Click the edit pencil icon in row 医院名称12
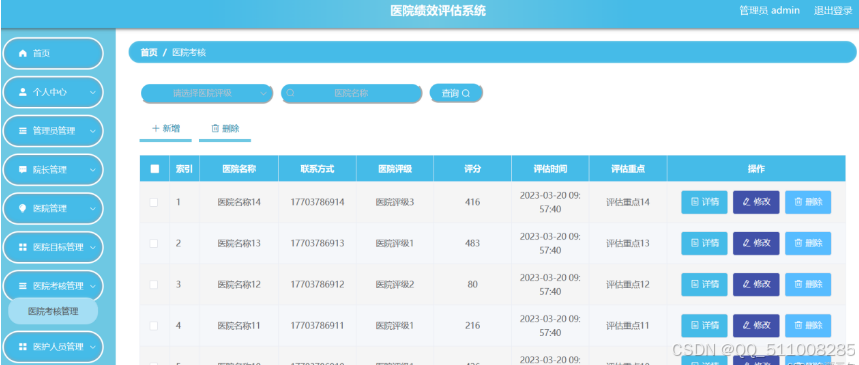This screenshot has height=365, width=859. 746,284
